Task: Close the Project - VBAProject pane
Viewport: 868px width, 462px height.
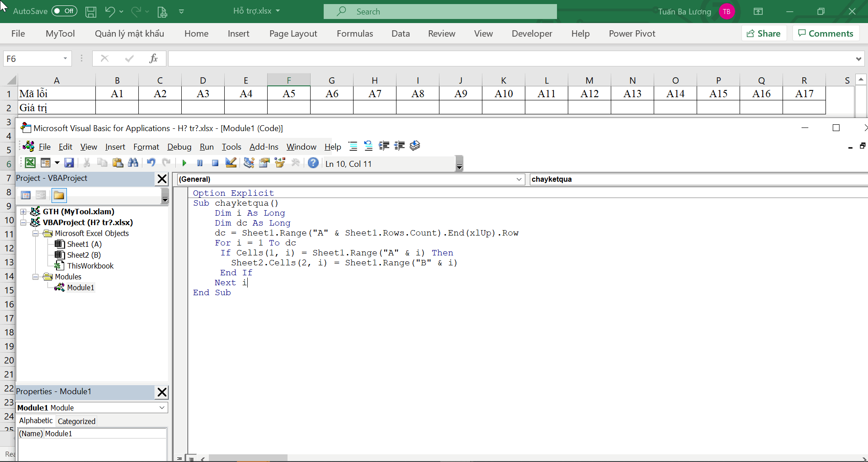Action: click(x=162, y=179)
